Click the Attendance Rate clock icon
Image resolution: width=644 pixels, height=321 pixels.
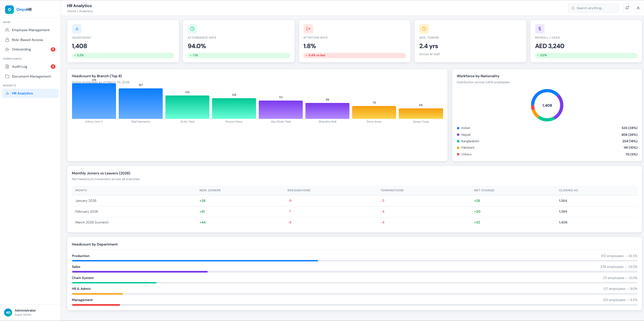192,28
